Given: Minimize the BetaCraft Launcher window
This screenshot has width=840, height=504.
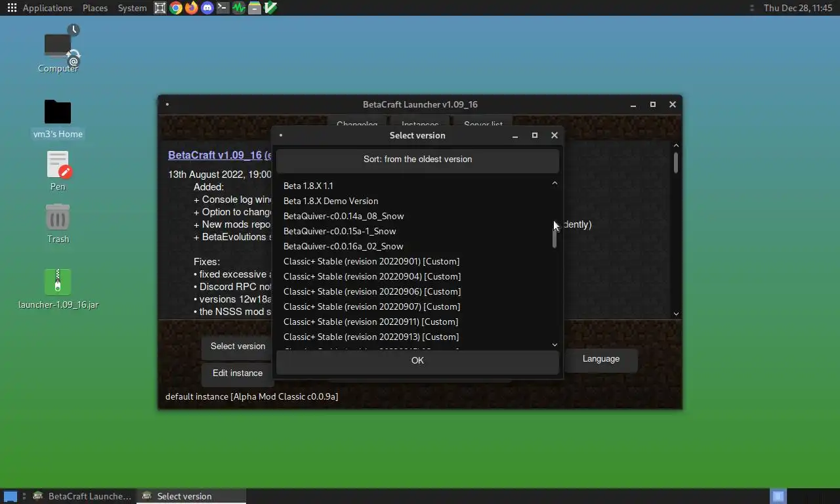Looking at the screenshot, I should click(x=633, y=104).
